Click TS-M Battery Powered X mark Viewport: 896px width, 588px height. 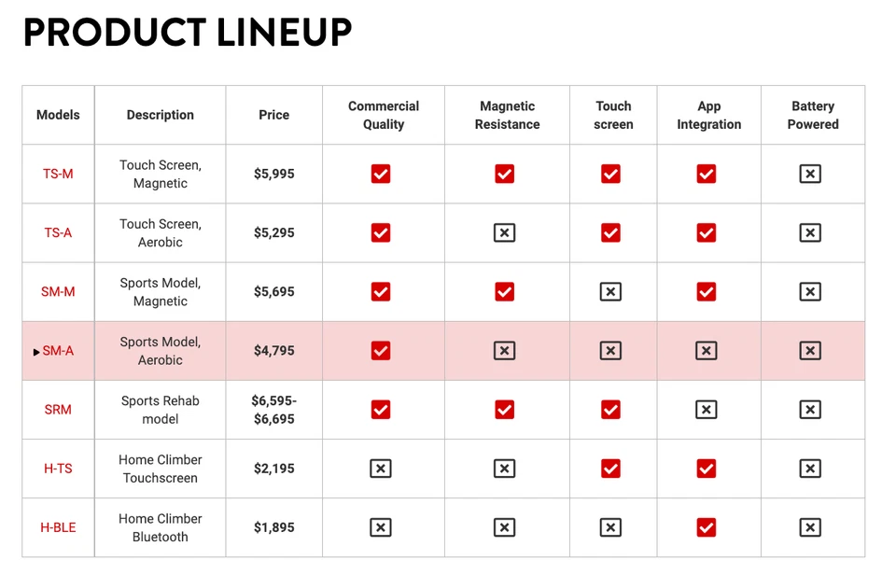click(x=810, y=174)
